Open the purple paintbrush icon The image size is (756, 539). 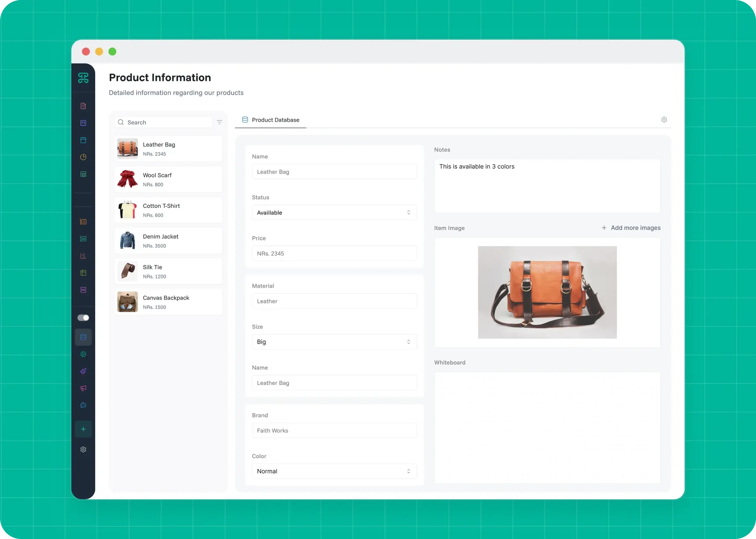pyautogui.click(x=83, y=371)
